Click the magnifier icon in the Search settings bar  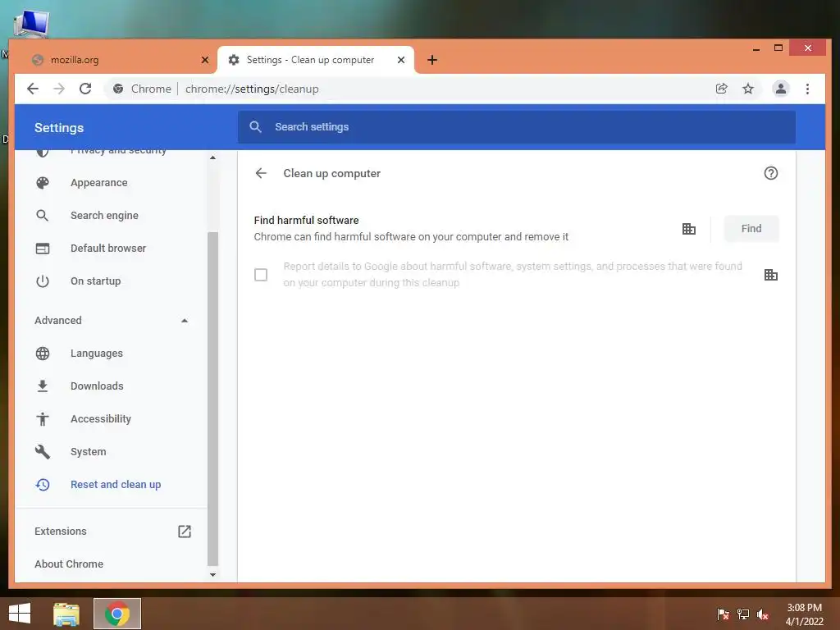coord(256,127)
